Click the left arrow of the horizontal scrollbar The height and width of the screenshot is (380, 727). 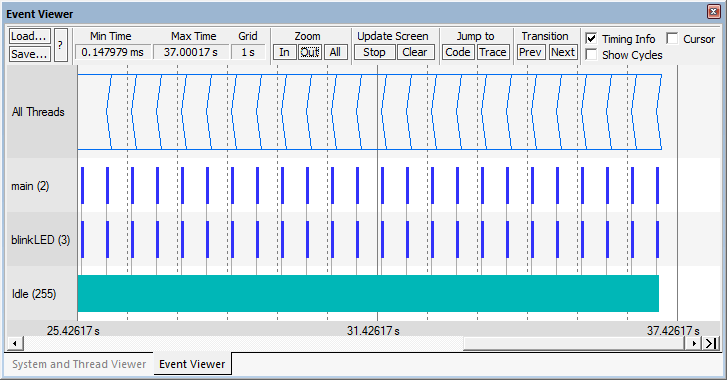[15, 343]
